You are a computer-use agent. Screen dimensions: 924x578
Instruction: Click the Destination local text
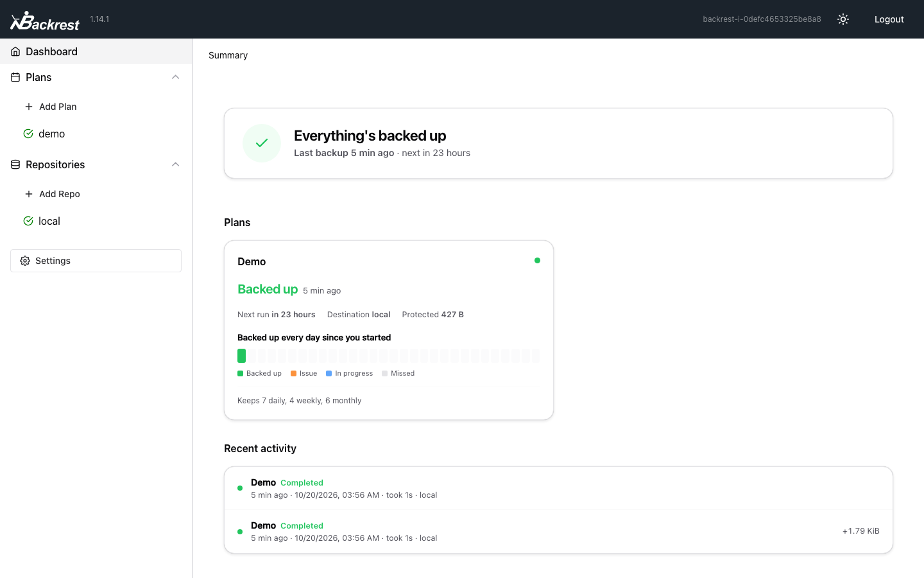(x=359, y=315)
